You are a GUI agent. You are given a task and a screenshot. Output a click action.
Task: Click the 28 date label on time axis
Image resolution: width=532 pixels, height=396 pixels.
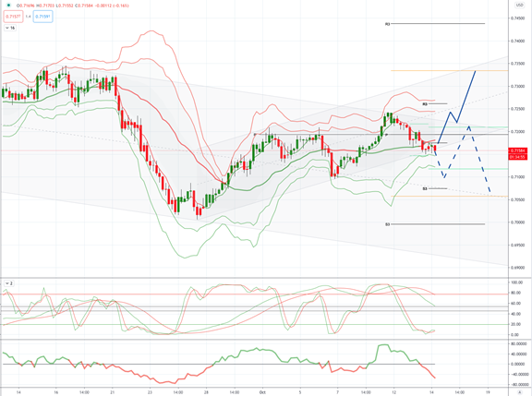pos(206,392)
